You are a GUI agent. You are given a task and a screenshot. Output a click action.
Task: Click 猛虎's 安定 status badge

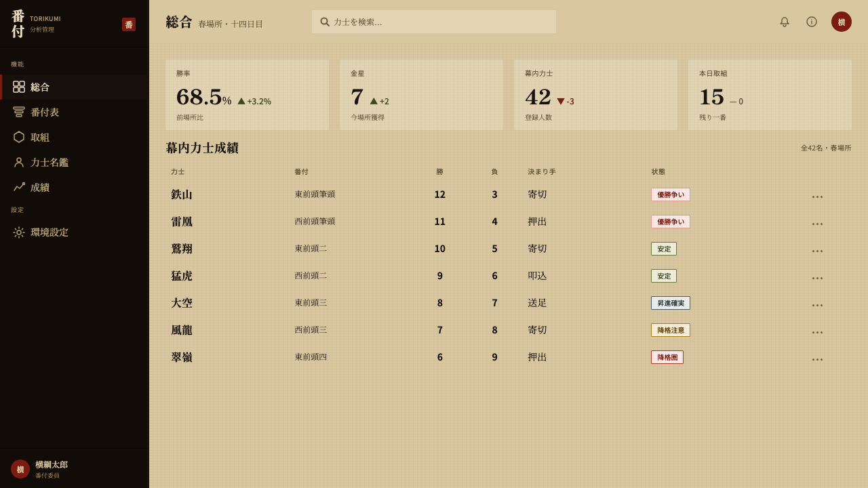tap(664, 276)
